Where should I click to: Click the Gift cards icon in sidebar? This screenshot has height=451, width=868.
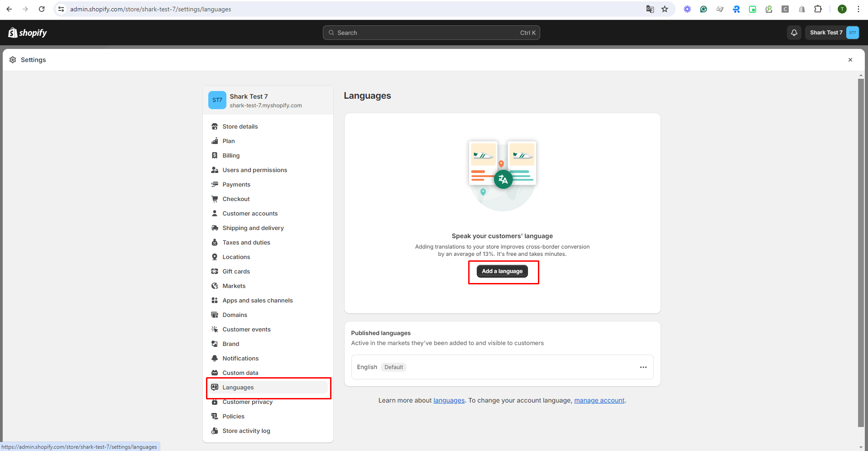coord(215,271)
